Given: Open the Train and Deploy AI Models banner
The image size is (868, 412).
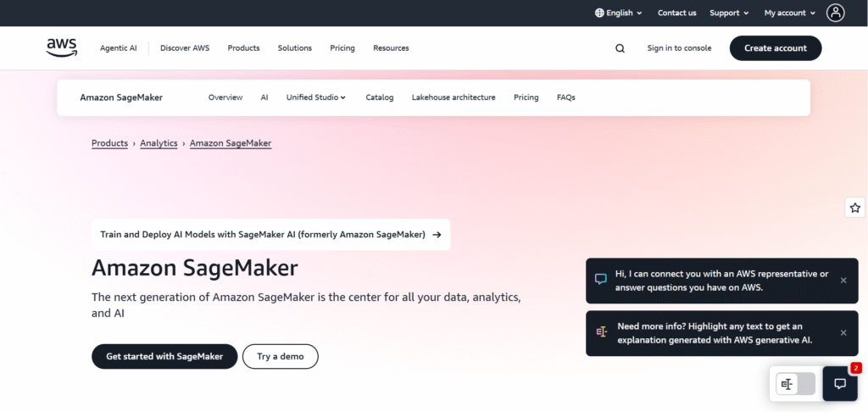Looking at the screenshot, I should (270, 235).
